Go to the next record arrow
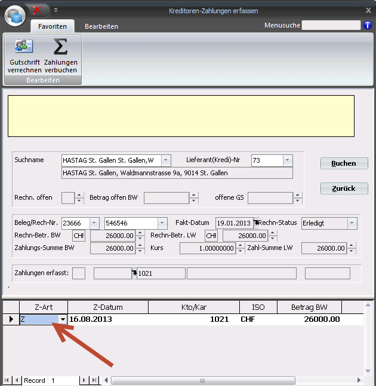The width and height of the screenshot is (376, 386). click(x=84, y=380)
